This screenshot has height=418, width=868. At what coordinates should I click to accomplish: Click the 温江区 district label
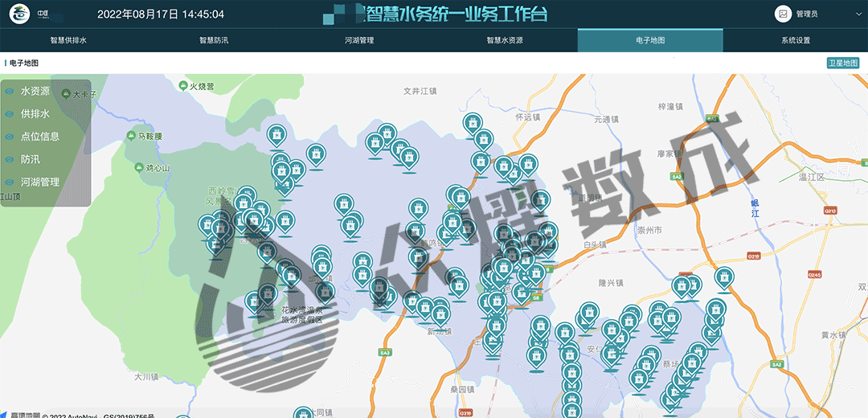(x=812, y=177)
